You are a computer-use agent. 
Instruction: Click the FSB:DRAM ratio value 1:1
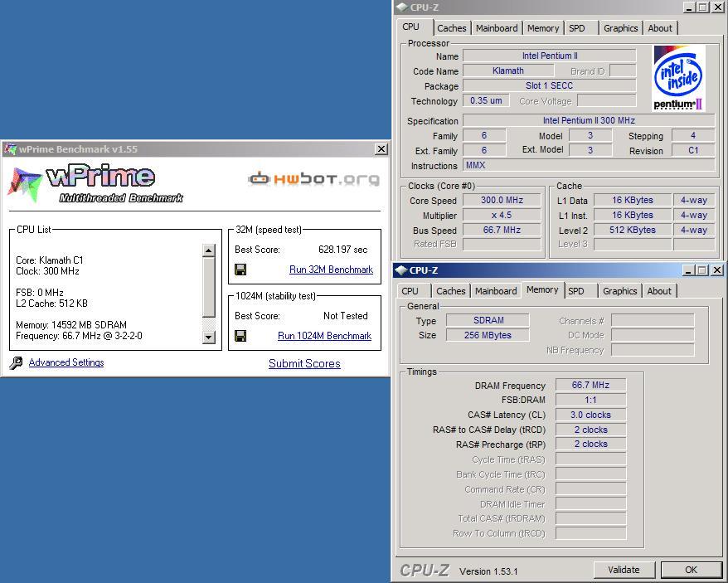590,400
